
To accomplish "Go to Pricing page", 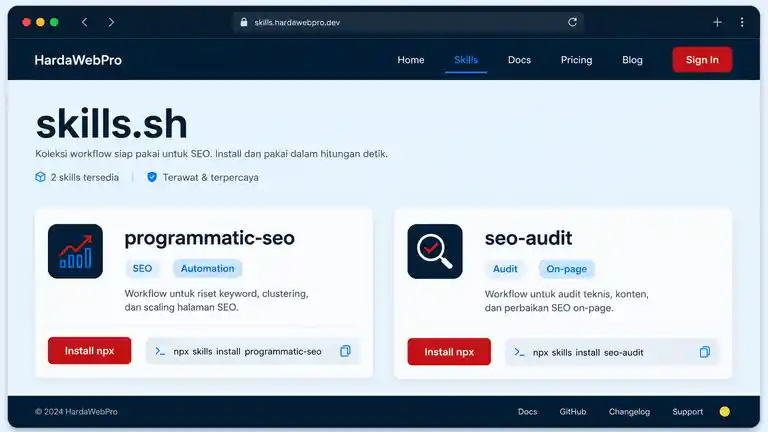I will pos(576,60).
